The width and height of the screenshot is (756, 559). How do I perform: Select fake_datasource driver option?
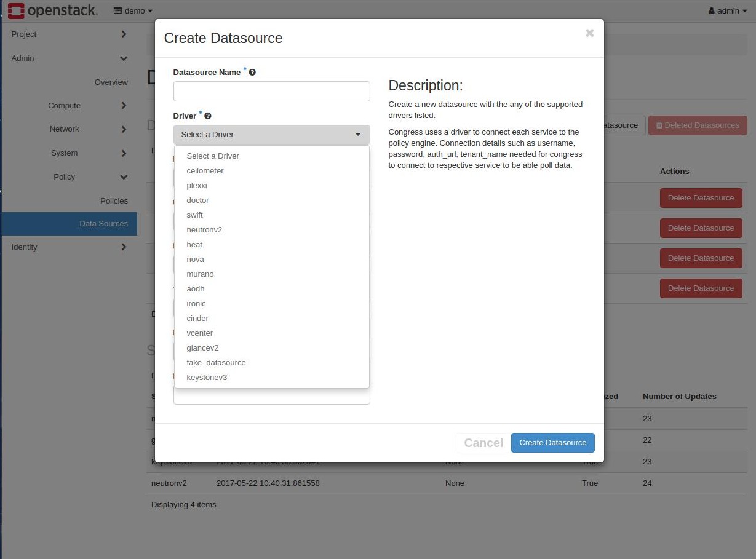[x=271, y=363]
